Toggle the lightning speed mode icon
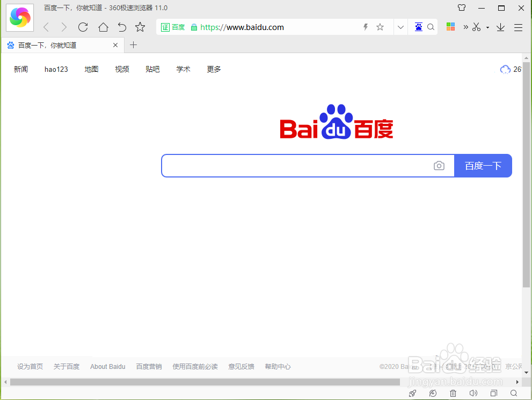Image resolution: width=532 pixels, height=400 pixels. click(366, 27)
